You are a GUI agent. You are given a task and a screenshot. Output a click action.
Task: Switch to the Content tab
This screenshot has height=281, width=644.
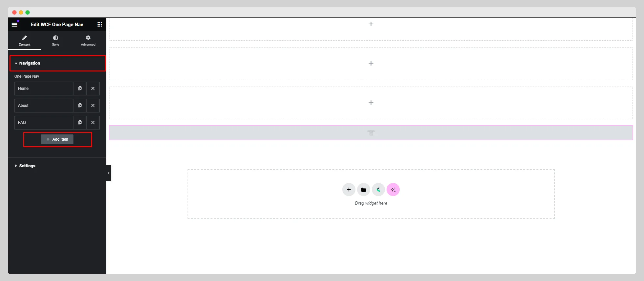pos(24,41)
